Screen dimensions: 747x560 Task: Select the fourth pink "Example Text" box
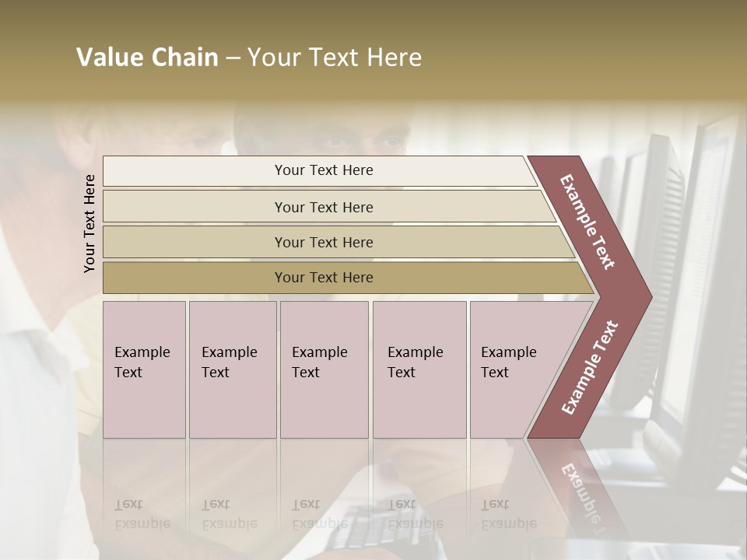coord(419,369)
